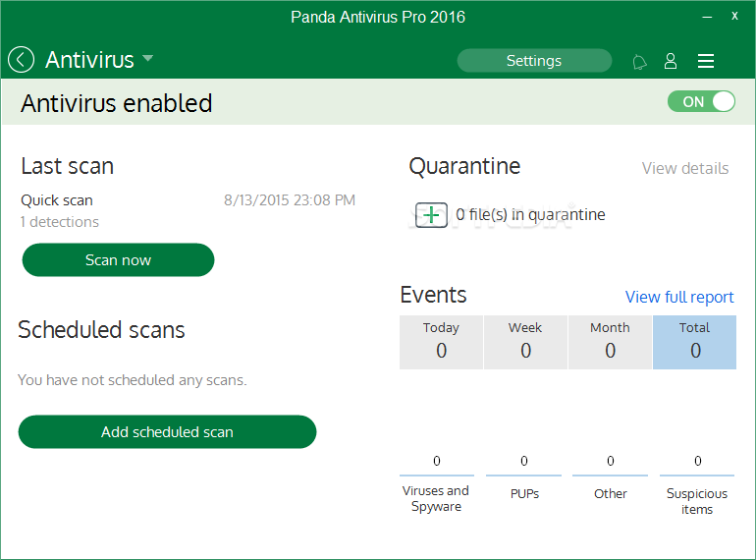Open the notifications bell icon

(639, 62)
